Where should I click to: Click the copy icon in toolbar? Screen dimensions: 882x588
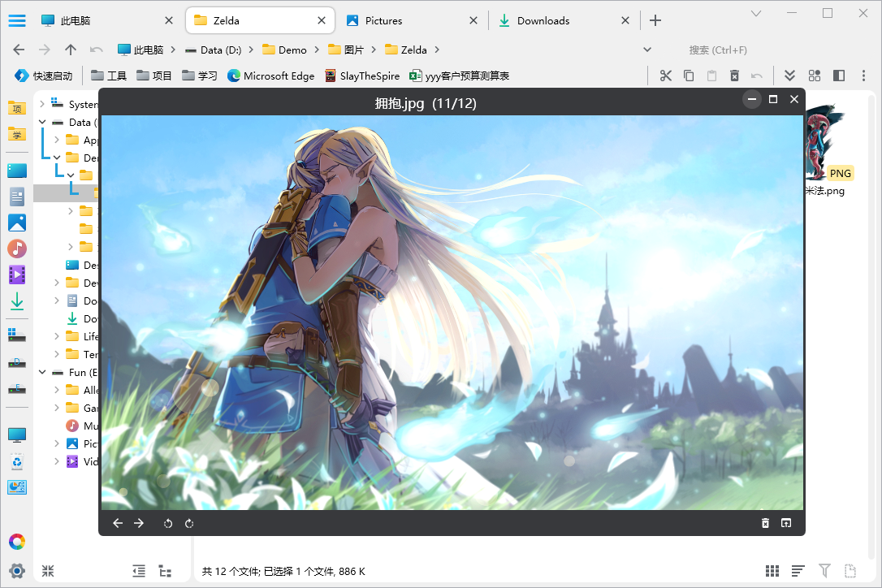pyautogui.click(x=689, y=76)
